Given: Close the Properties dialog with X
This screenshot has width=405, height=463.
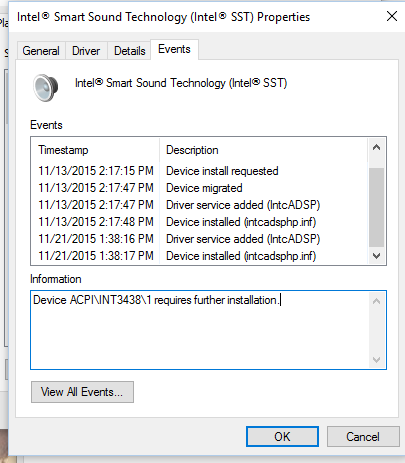Looking at the screenshot, I should pos(392,16).
